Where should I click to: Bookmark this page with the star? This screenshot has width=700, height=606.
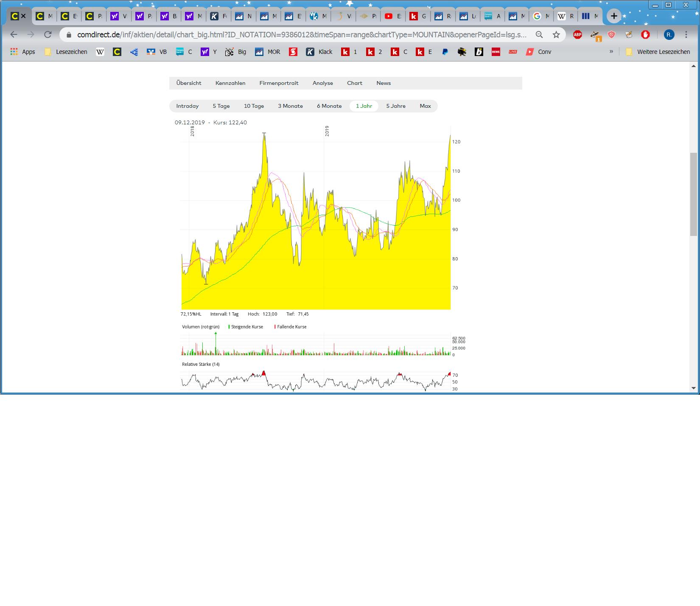pyautogui.click(x=556, y=35)
